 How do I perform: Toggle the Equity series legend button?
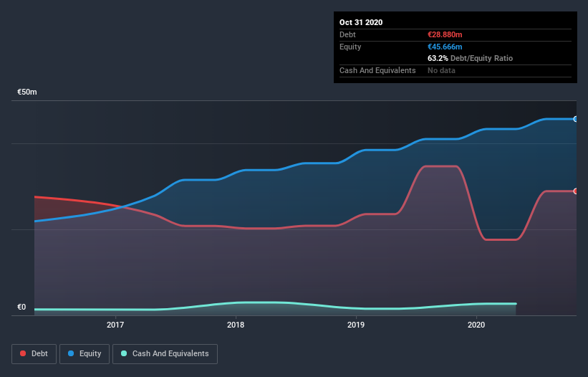pos(85,354)
